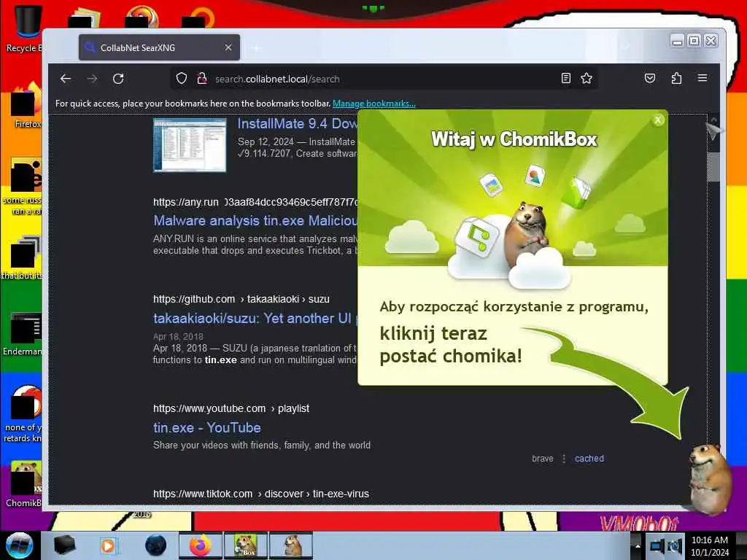Open the InstallMate 9.4 result title
The height and width of the screenshot is (560, 747).
(x=298, y=124)
